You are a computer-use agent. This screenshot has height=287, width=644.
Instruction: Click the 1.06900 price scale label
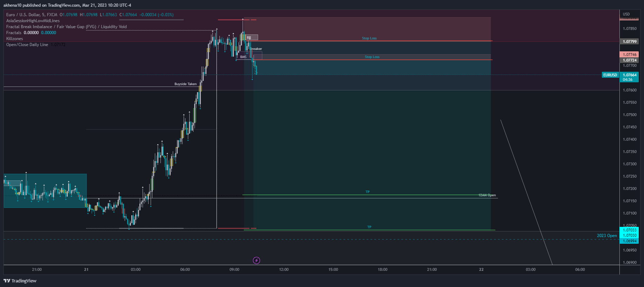630,262
